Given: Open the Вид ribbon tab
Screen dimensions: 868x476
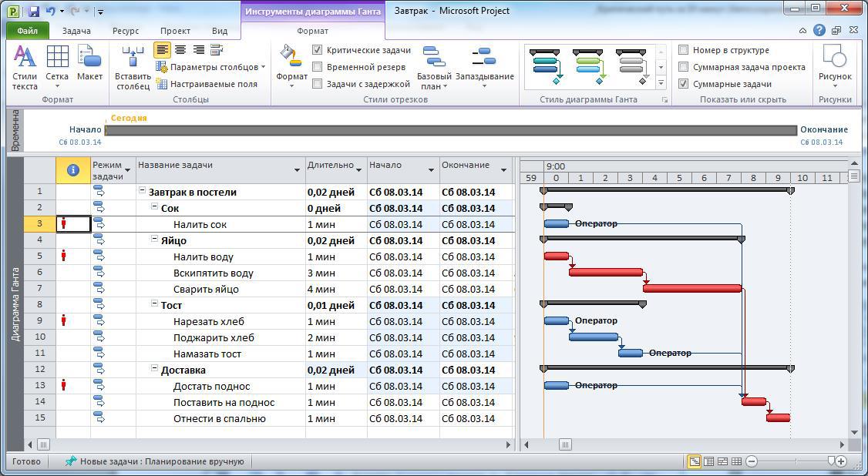Looking at the screenshot, I should coord(220,31).
